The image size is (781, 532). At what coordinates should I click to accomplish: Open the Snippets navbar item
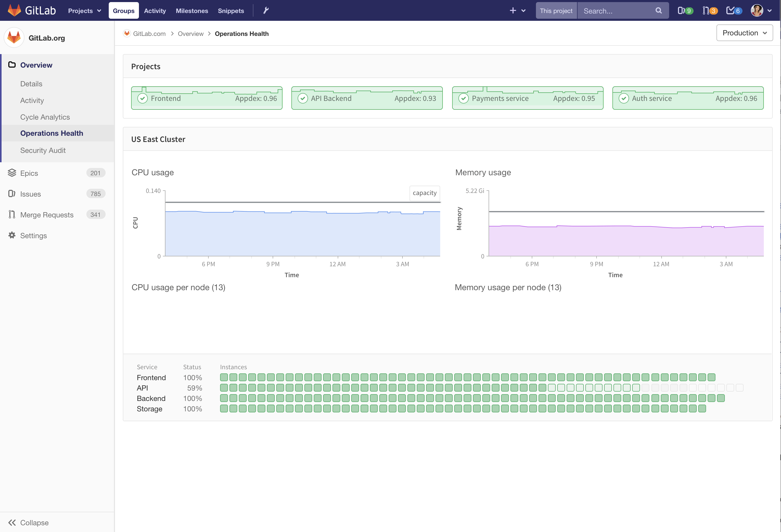231,11
